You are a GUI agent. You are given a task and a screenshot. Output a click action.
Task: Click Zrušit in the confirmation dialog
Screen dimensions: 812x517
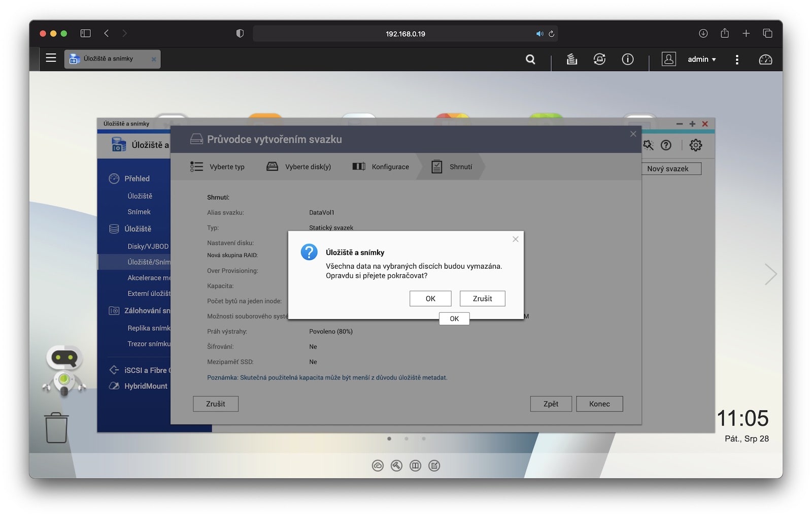pos(482,299)
